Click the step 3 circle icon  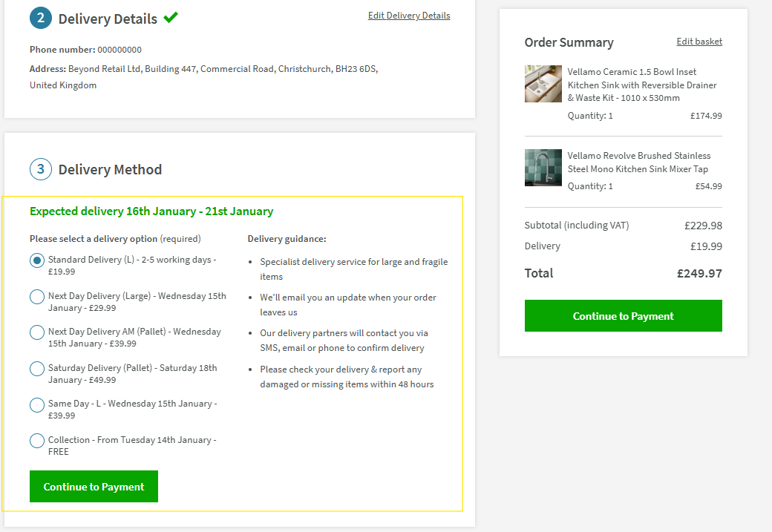tap(41, 169)
